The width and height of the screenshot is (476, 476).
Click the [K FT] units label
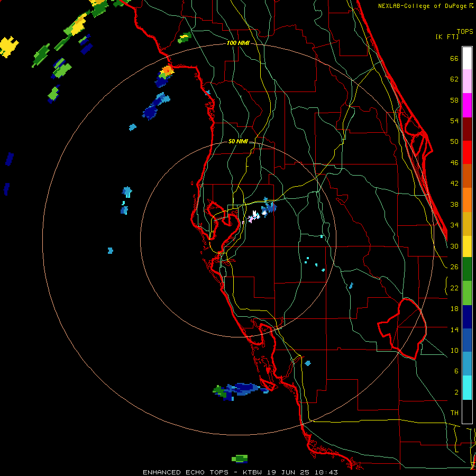(447, 36)
